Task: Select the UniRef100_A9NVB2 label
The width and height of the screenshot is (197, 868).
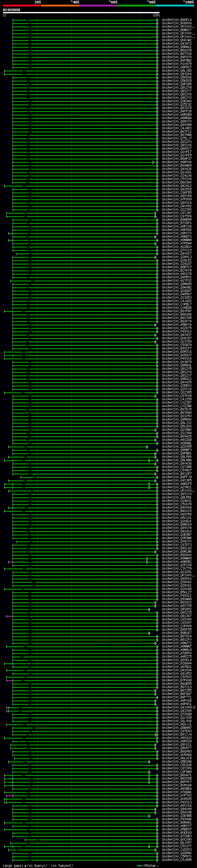Action: tap(177, 562)
